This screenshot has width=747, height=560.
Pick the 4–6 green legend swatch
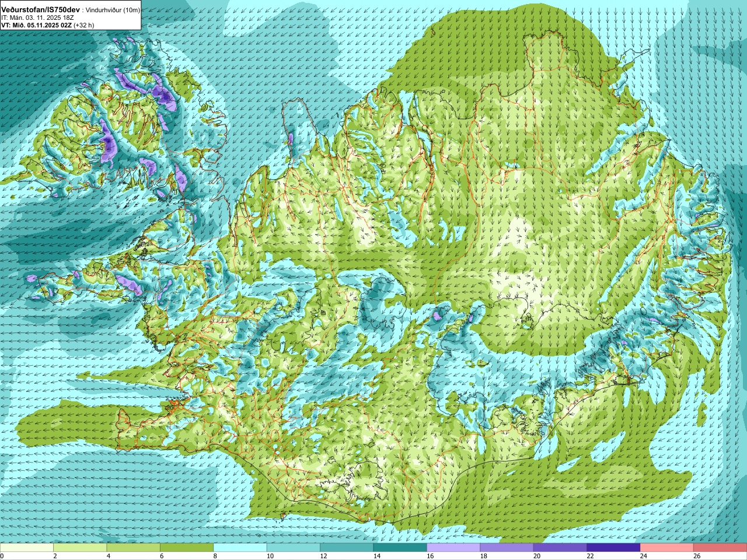point(134,548)
